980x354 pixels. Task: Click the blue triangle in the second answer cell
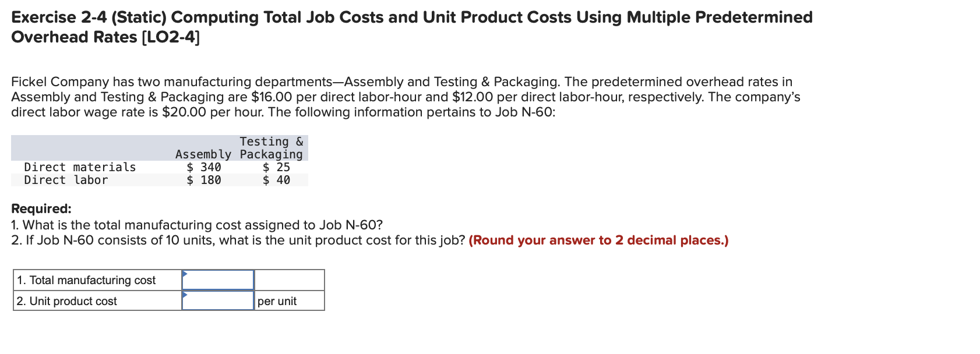pos(185,294)
